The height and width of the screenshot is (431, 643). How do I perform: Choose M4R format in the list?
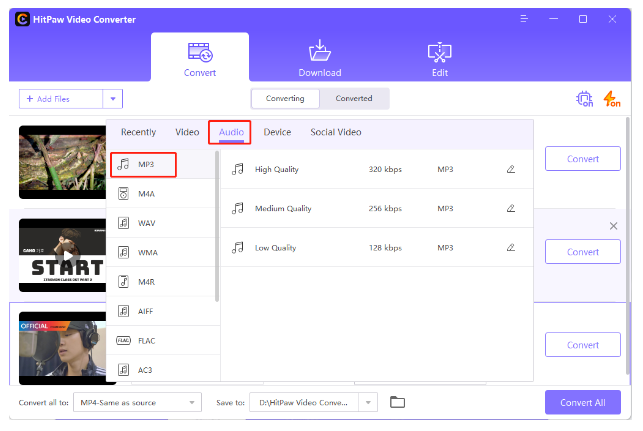pyautogui.click(x=161, y=282)
